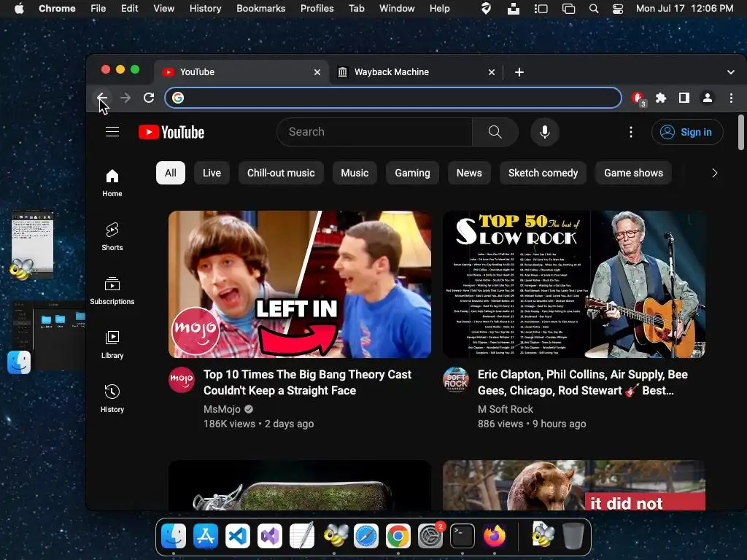Open the Chrome three-dot menu
The height and width of the screenshot is (560, 747).
731,98
